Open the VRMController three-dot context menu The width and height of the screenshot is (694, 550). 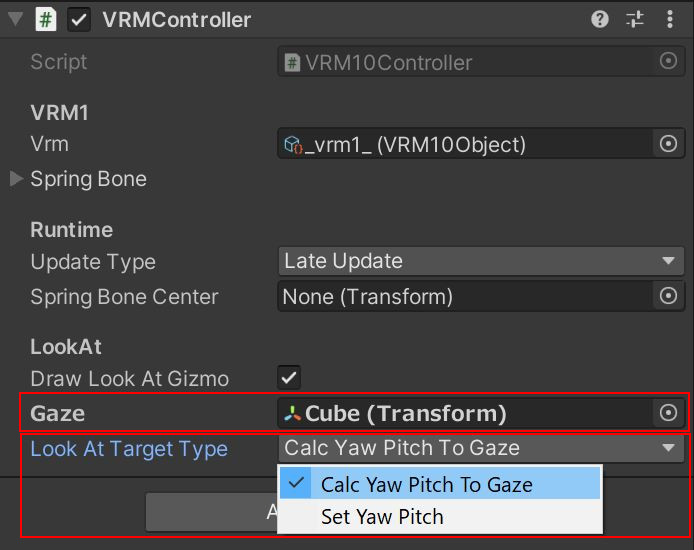coord(670,19)
